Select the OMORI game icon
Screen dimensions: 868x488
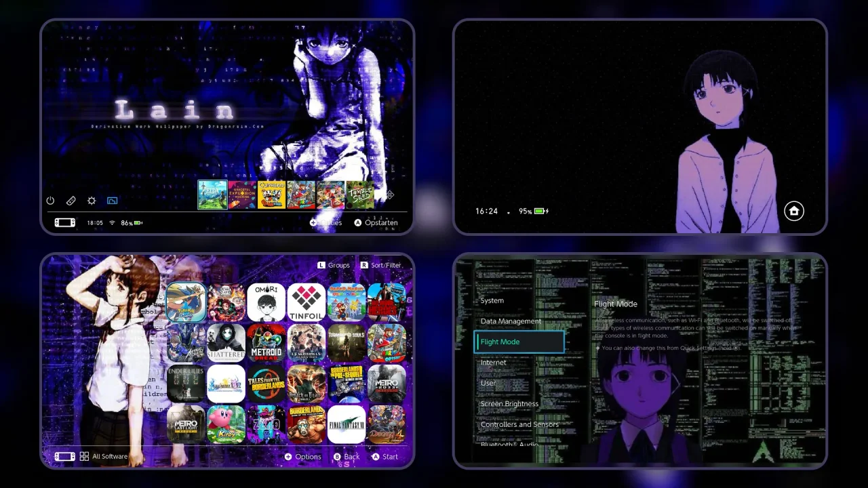(x=267, y=302)
